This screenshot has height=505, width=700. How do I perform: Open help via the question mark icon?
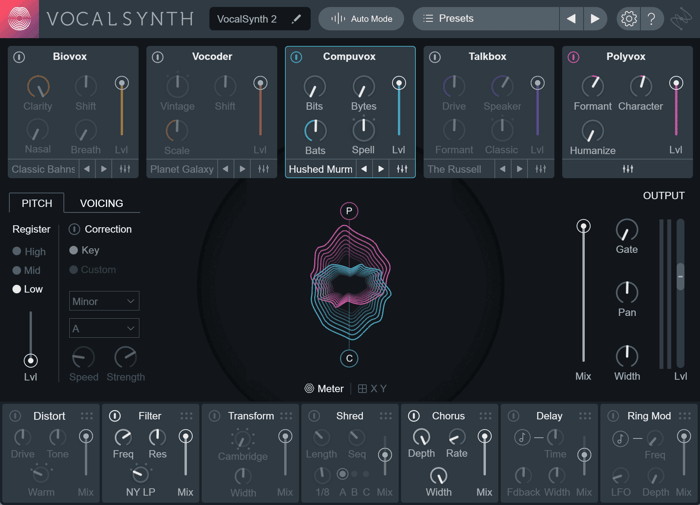[x=651, y=19]
